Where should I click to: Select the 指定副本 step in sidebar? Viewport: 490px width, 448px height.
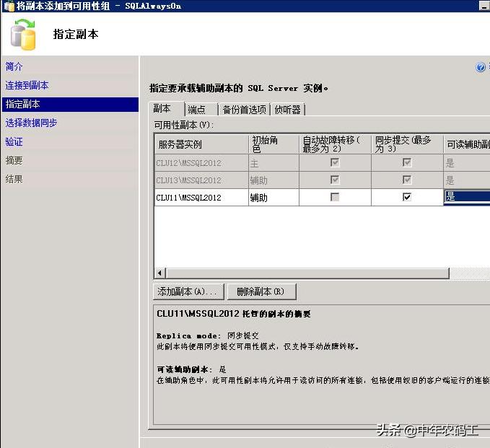click(70, 105)
